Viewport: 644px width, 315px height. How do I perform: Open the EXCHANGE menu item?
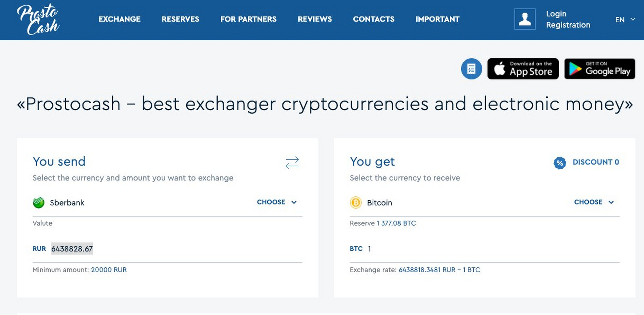pos(119,19)
